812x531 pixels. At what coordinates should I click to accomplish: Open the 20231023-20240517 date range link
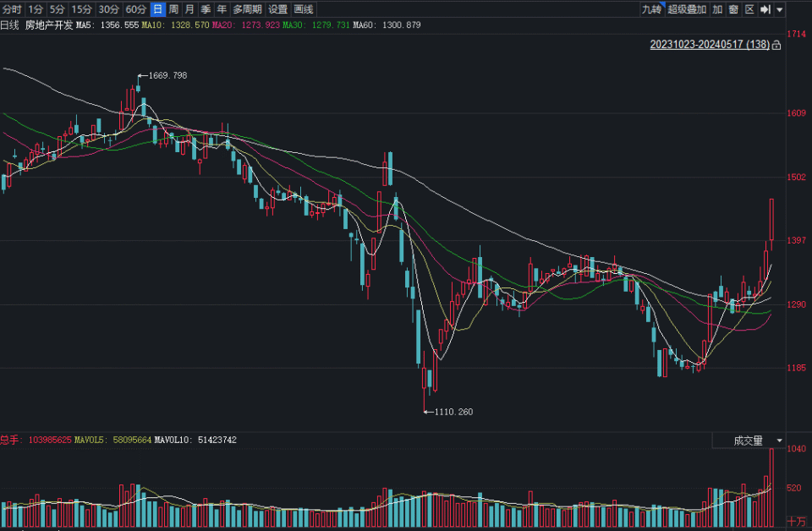click(x=710, y=45)
